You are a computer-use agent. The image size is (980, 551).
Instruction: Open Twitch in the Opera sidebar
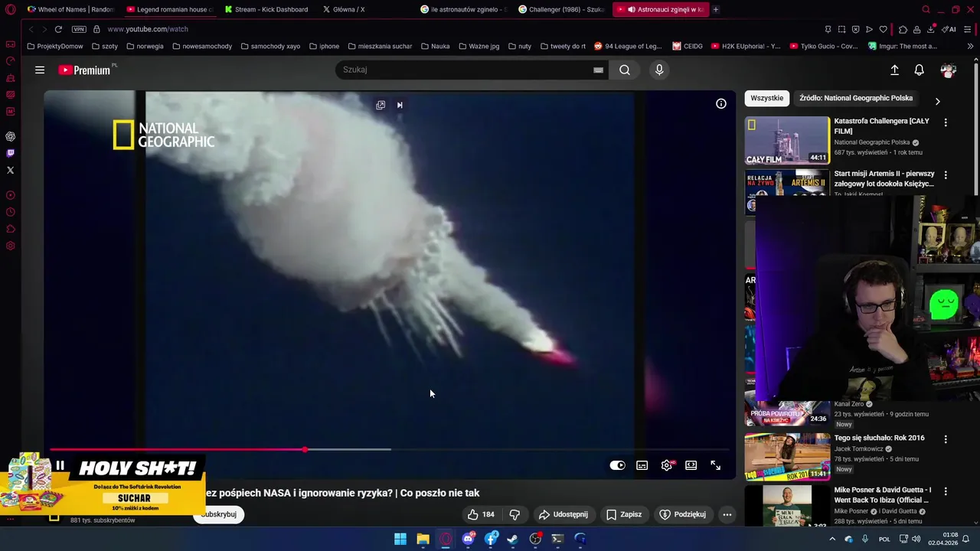10,153
